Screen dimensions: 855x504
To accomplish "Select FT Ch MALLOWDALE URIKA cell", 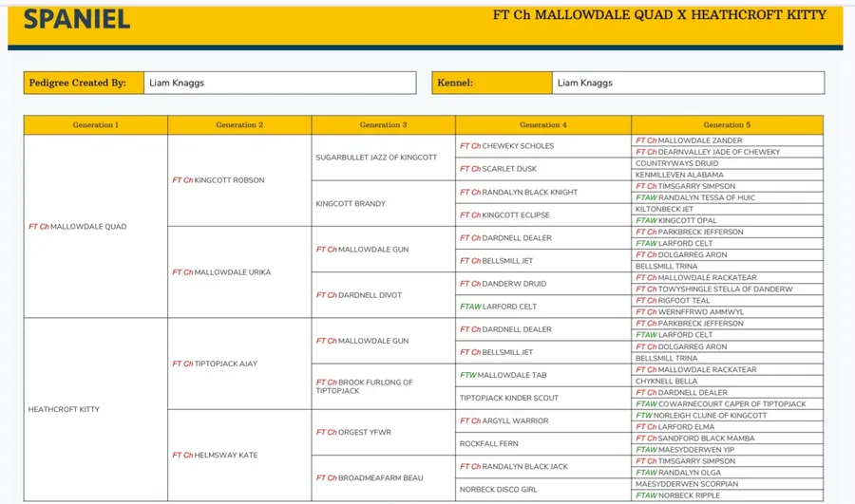I will 221,272.
